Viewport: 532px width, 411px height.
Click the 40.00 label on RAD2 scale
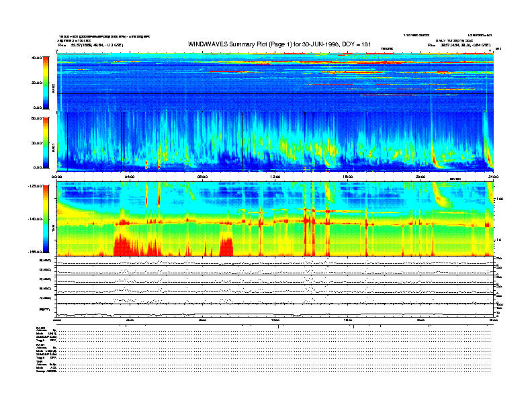36,58
